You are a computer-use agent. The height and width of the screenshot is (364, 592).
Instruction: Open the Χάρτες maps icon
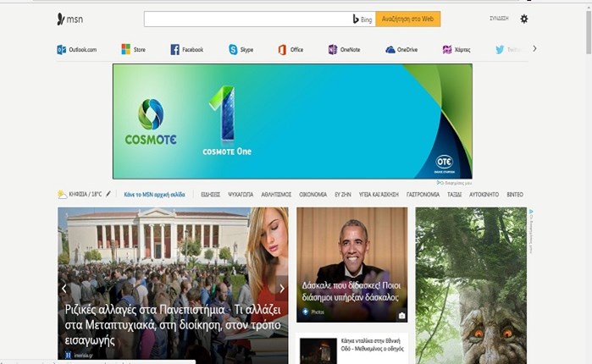(x=447, y=49)
